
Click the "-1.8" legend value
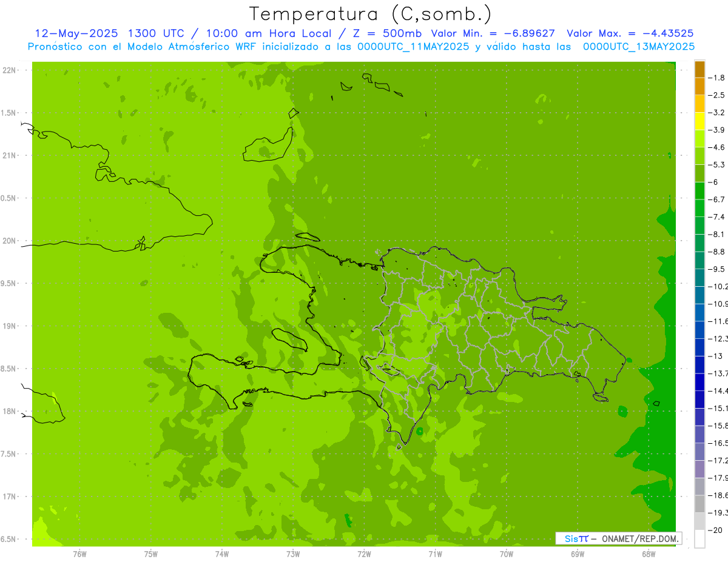point(717,78)
